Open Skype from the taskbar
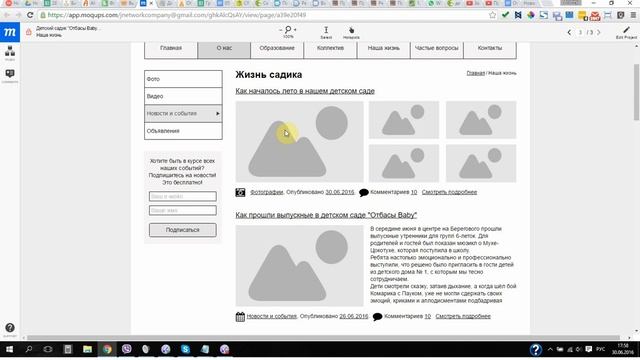Image resolution: width=640 pixels, height=360 pixels. 185,349
